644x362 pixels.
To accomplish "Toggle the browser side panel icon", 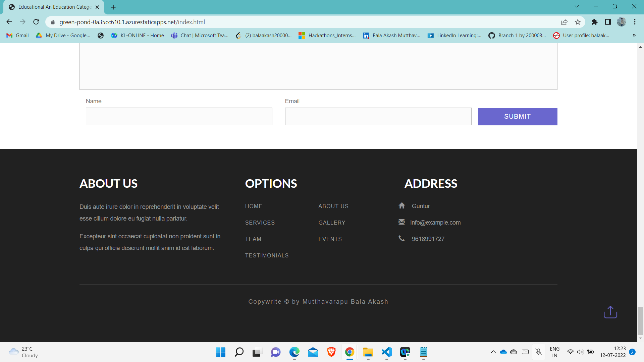I will 608,22.
